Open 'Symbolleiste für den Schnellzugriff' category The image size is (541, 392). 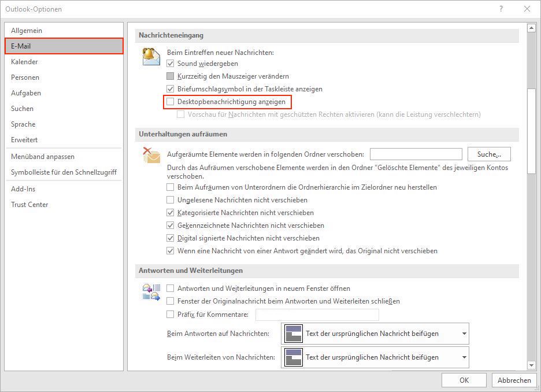coord(64,172)
